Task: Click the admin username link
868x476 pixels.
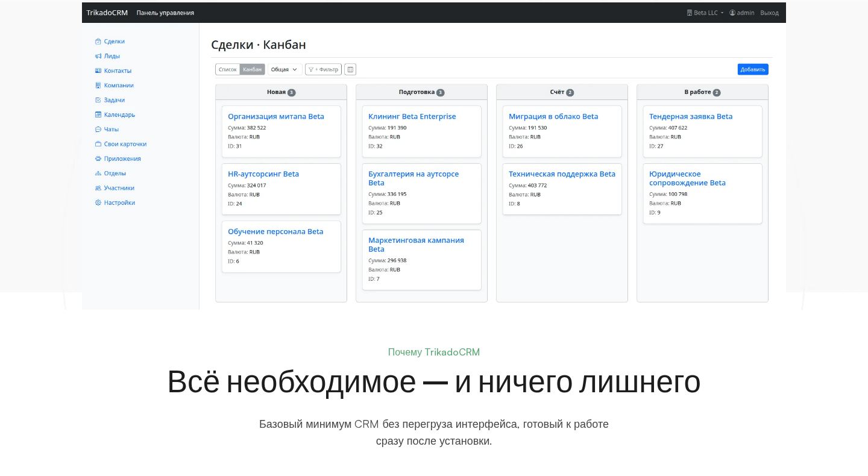Action: click(x=746, y=13)
